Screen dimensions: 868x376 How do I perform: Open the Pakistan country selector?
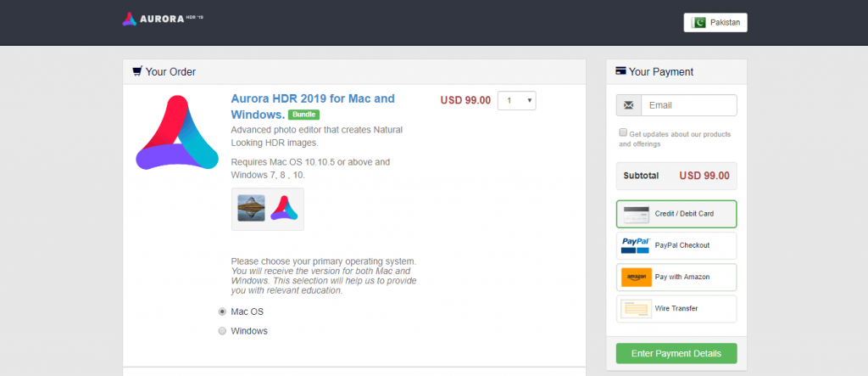[715, 23]
